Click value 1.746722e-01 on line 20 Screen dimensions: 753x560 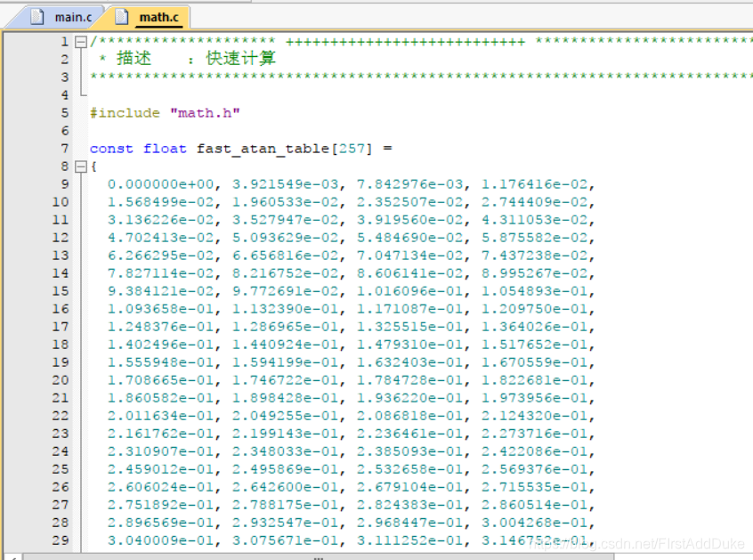tap(286, 380)
